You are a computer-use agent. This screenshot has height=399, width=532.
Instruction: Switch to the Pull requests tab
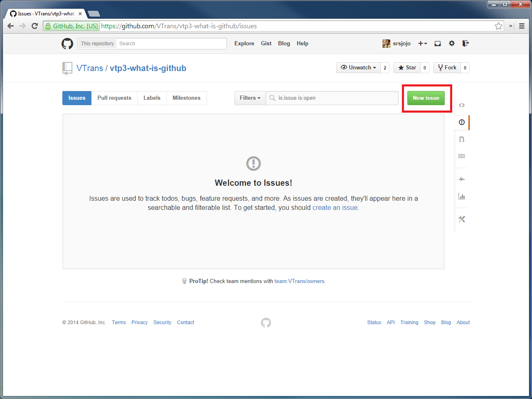[x=114, y=98]
